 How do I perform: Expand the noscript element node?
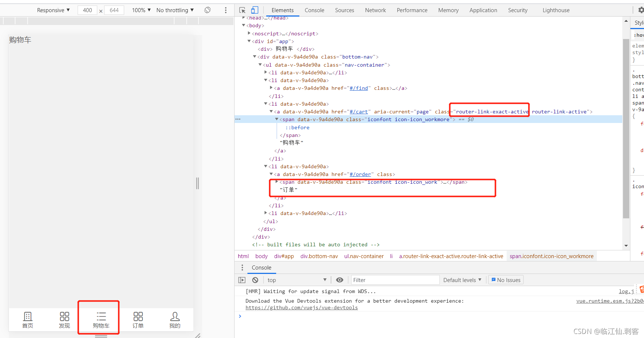coord(249,34)
